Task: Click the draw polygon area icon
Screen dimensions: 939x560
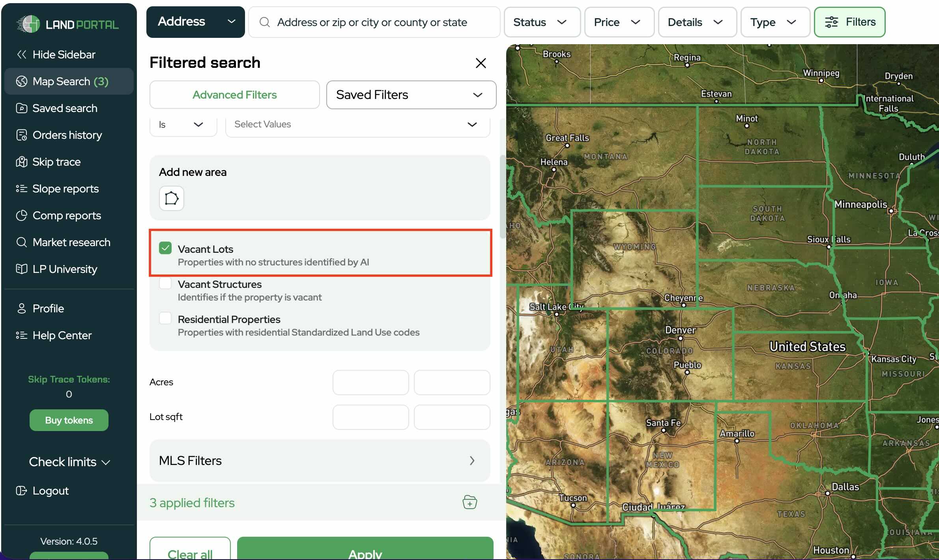Action: pos(171,198)
